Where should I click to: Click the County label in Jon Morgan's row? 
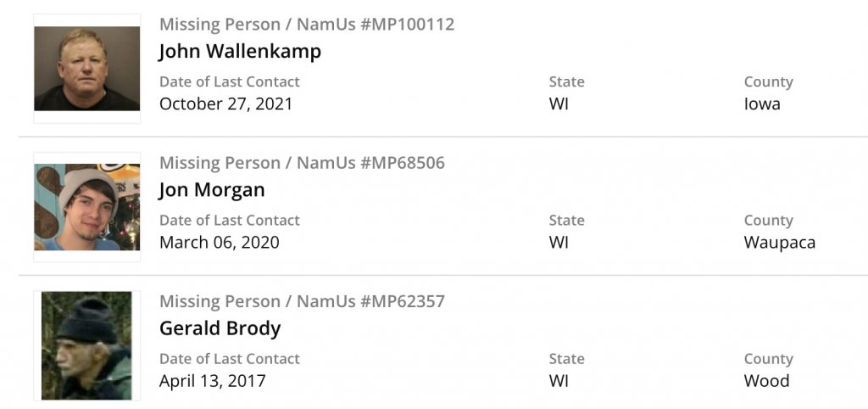[x=768, y=221]
